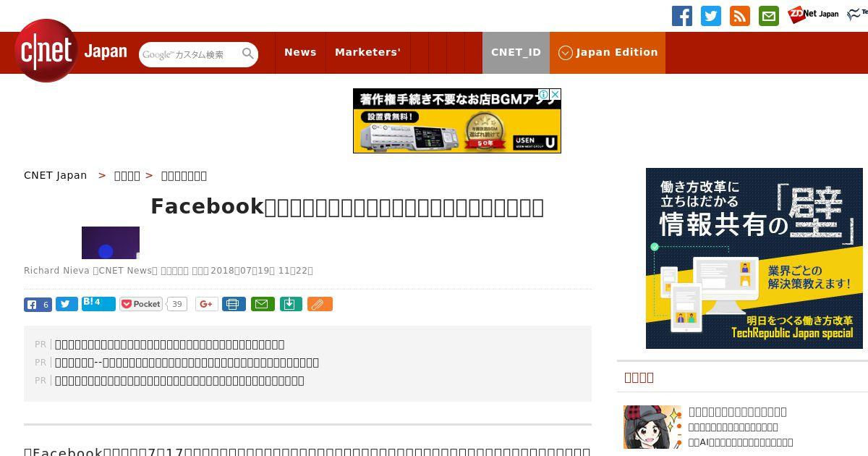Close the USEN BGM banner ad
868x456 pixels.
[556, 94]
